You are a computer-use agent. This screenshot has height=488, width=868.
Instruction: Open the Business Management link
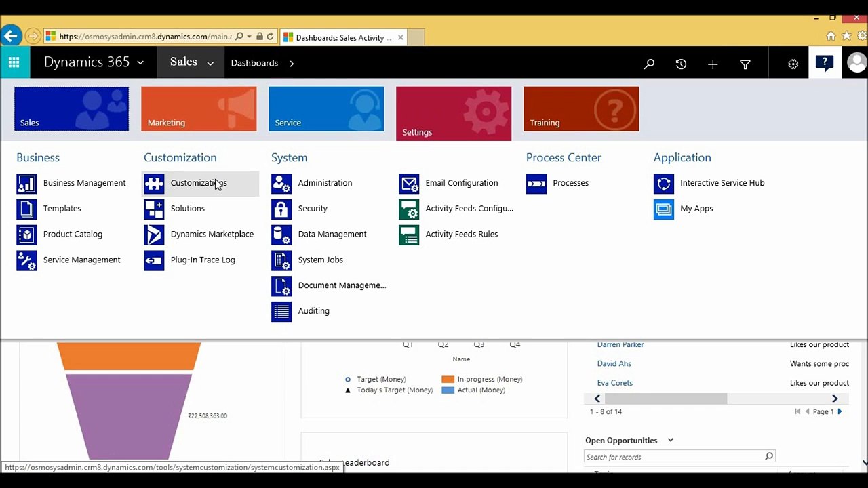pos(84,183)
